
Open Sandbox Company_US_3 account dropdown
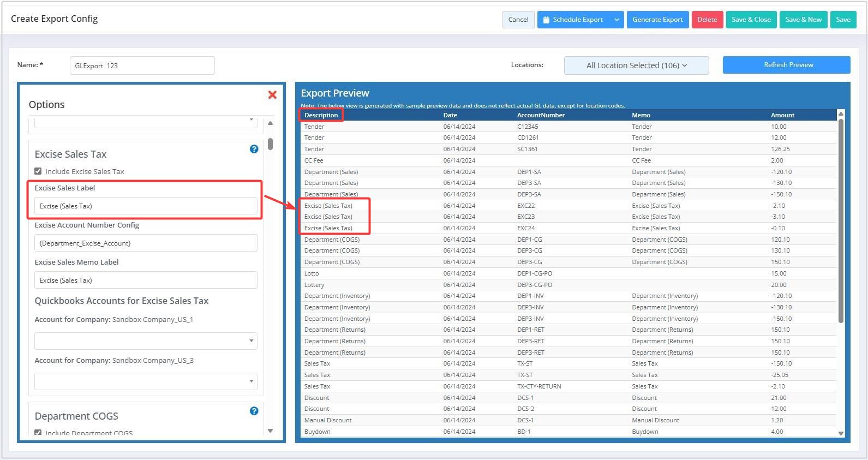tap(146, 381)
